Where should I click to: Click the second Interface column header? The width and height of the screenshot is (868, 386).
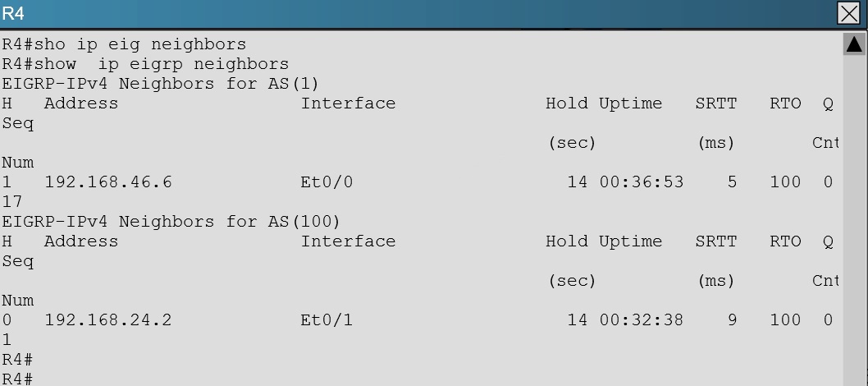tap(348, 241)
